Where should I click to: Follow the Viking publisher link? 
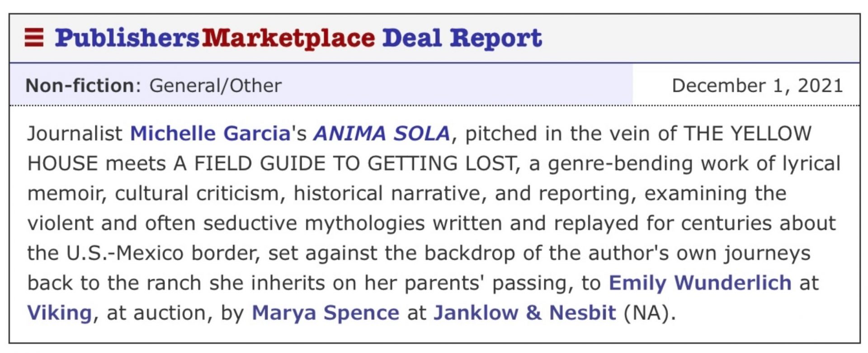tap(60, 313)
